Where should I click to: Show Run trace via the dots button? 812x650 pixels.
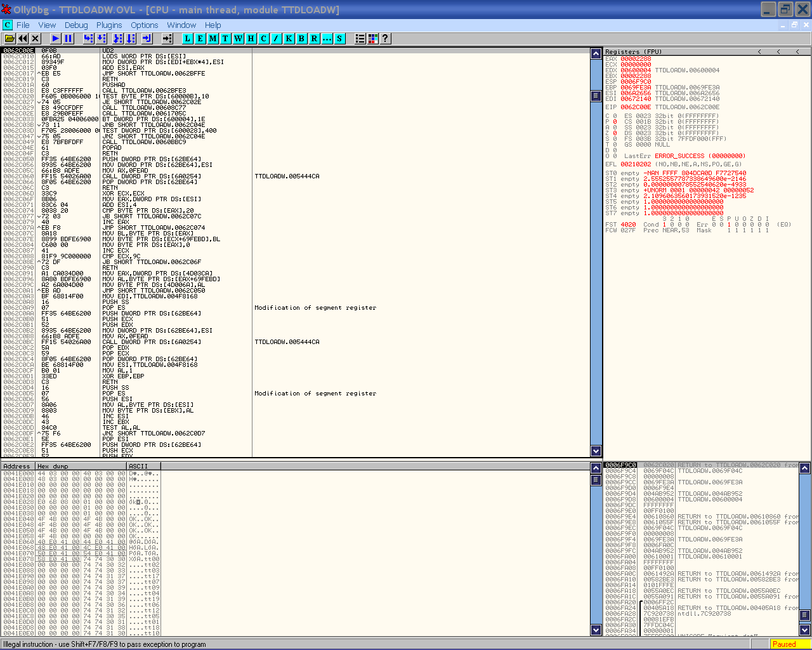(x=327, y=39)
